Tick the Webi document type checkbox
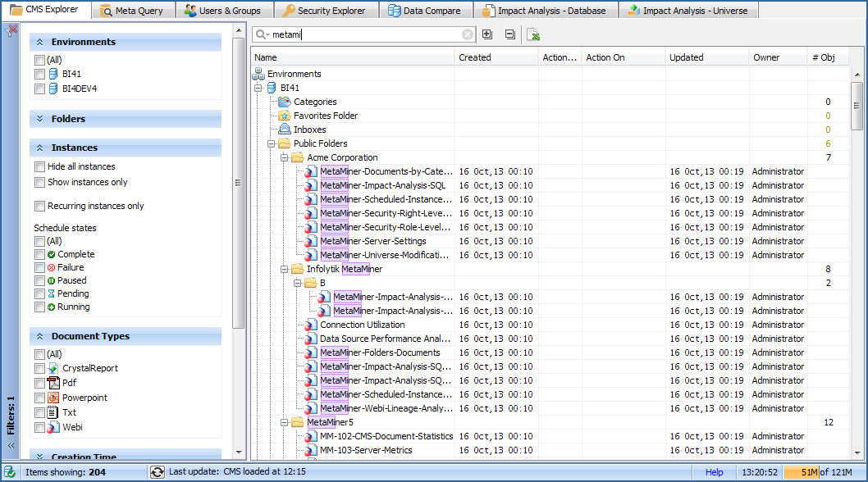The image size is (868, 482). 40,428
